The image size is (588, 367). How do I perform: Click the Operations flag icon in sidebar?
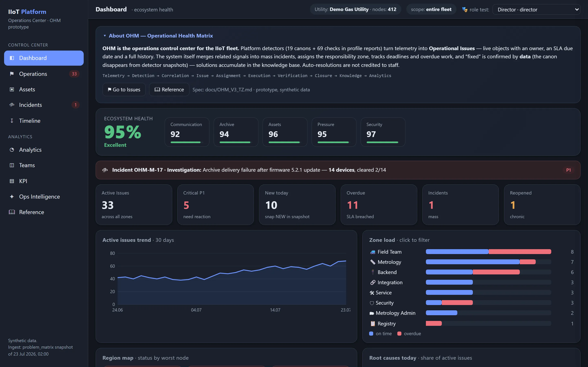coord(12,74)
